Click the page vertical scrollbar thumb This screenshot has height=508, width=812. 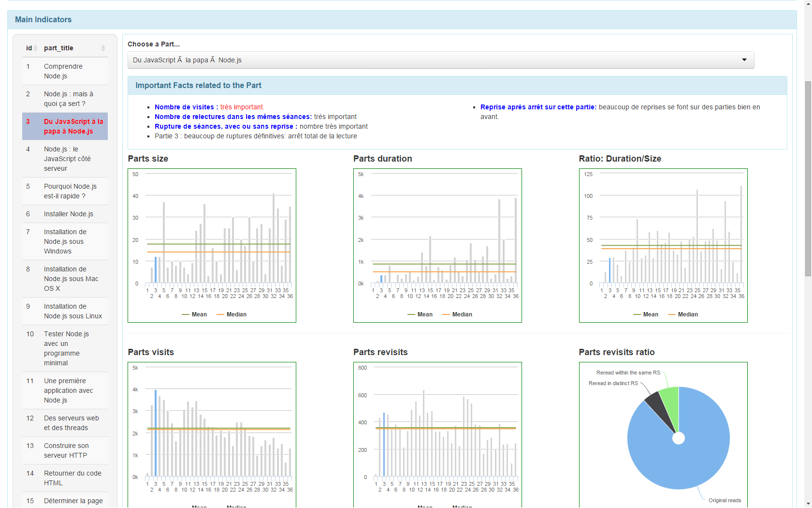[x=808, y=179]
